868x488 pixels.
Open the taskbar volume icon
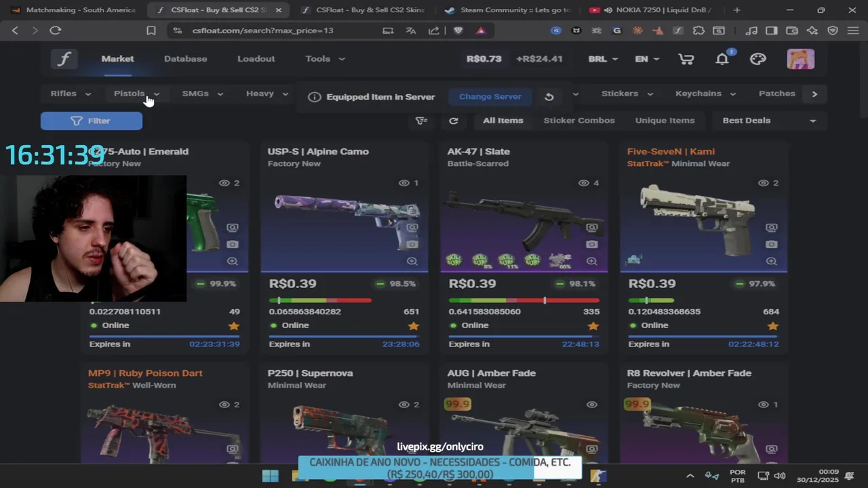pos(780,476)
